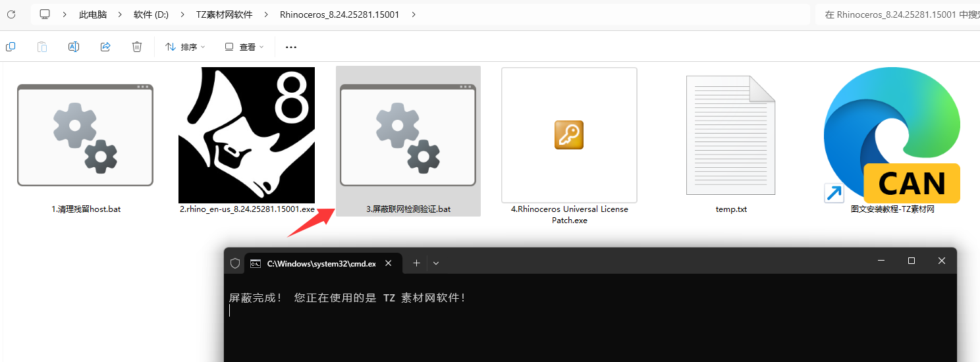Go to 软件 (D:) in the breadcrumb
The image size is (980, 362).
tap(151, 14)
